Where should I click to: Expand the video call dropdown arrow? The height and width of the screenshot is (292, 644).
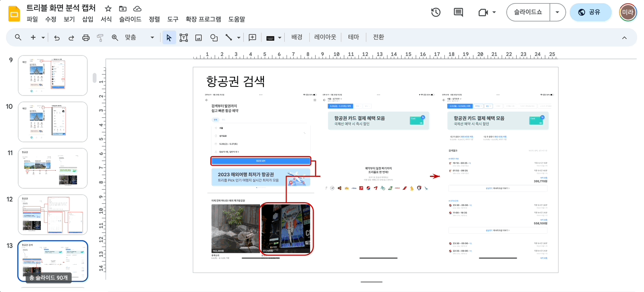(494, 12)
